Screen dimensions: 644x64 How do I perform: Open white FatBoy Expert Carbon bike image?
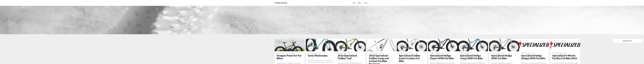(412, 45)
